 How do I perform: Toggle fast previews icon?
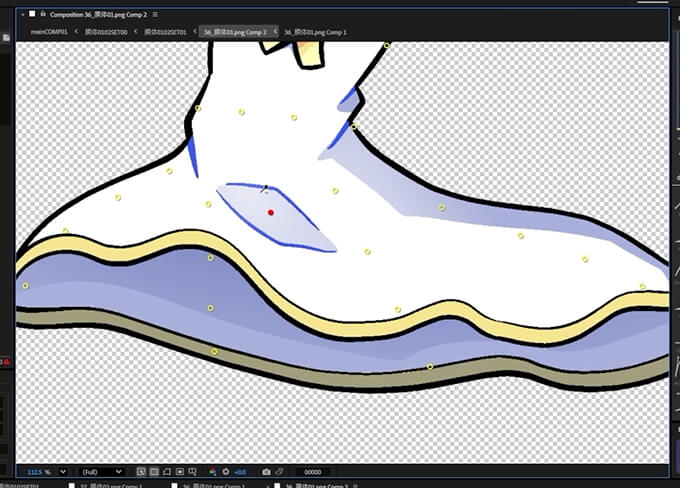141,471
